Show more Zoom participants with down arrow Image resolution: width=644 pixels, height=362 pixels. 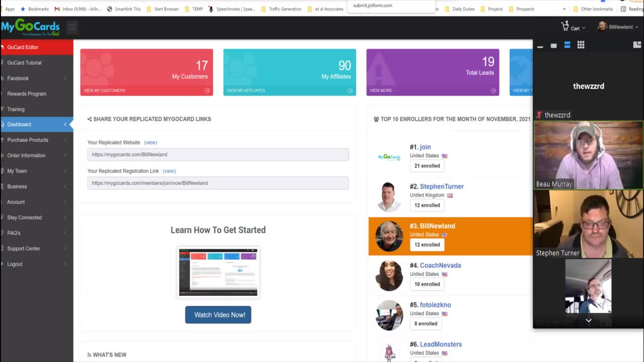[588, 320]
